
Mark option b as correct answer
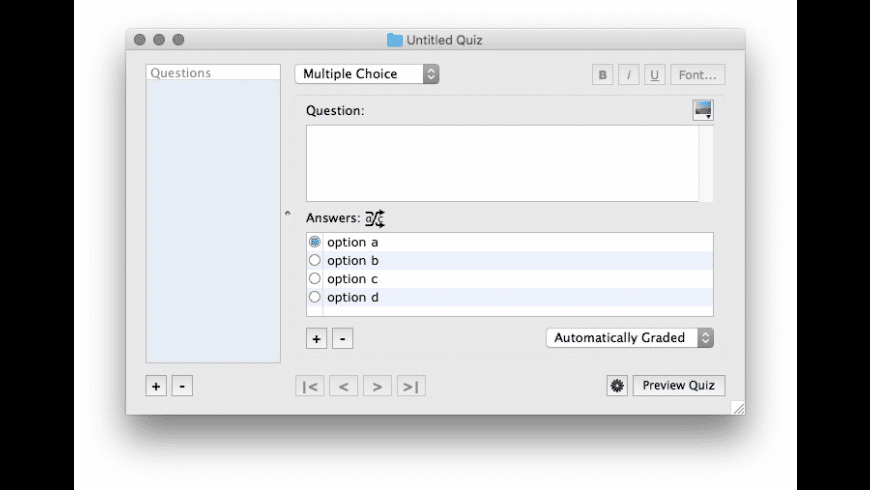pyautogui.click(x=315, y=260)
